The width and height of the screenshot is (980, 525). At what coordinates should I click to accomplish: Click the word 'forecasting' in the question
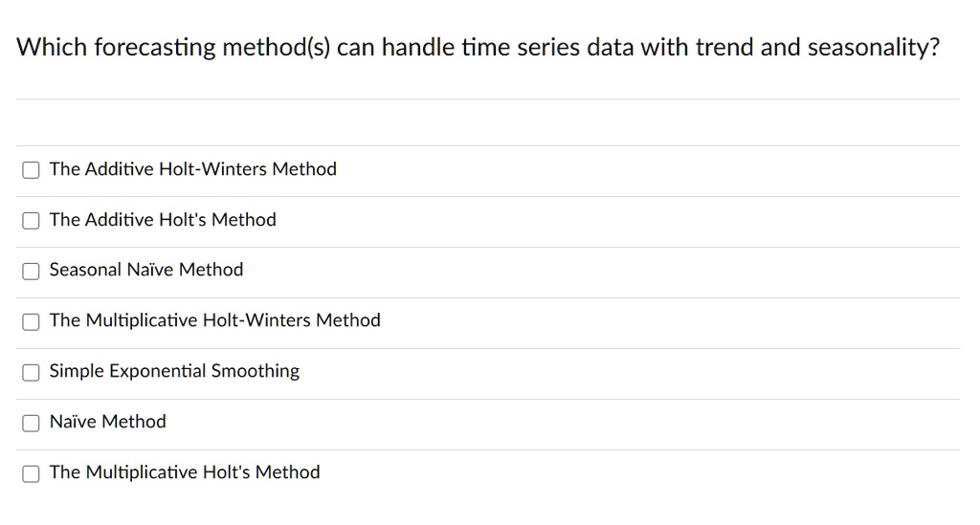pos(154,48)
